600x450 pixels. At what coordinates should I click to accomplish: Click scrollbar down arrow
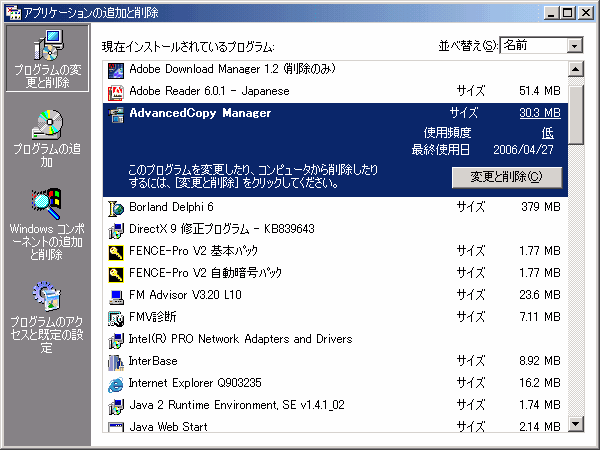[576, 424]
